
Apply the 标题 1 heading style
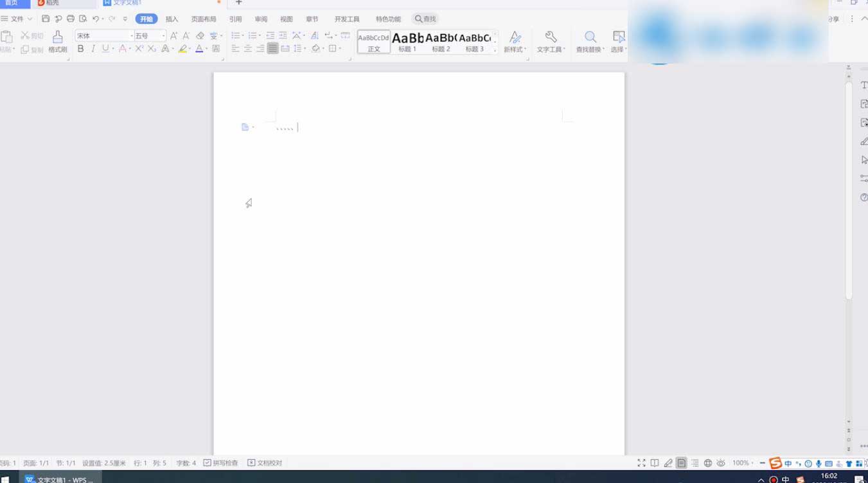pos(407,42)
